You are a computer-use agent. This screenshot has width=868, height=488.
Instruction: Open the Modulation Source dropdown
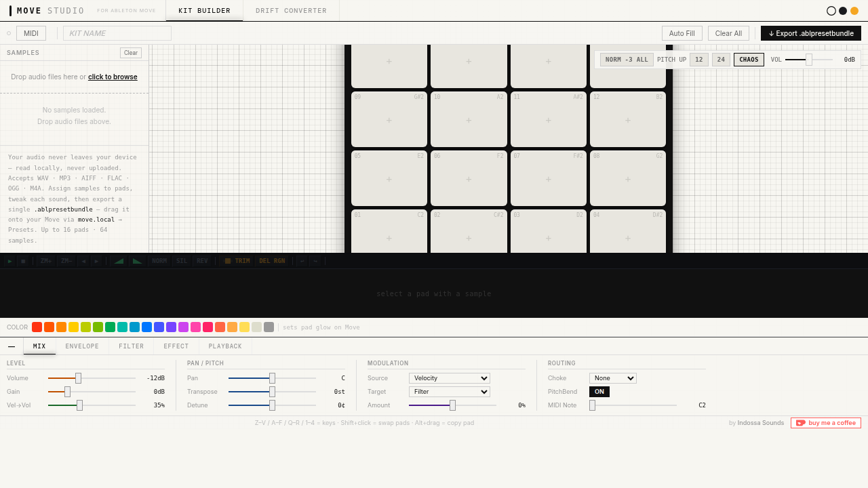coord(450,378)
